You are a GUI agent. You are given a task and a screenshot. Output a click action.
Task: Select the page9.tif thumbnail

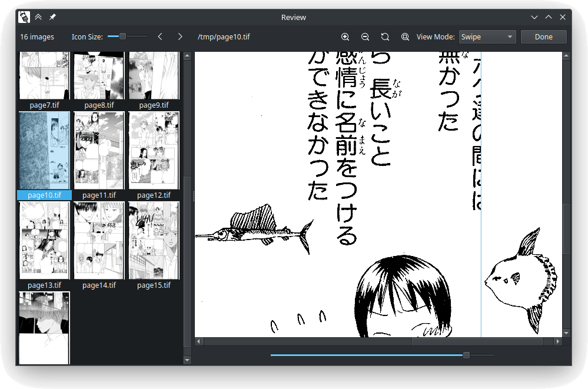coord(154,75)
